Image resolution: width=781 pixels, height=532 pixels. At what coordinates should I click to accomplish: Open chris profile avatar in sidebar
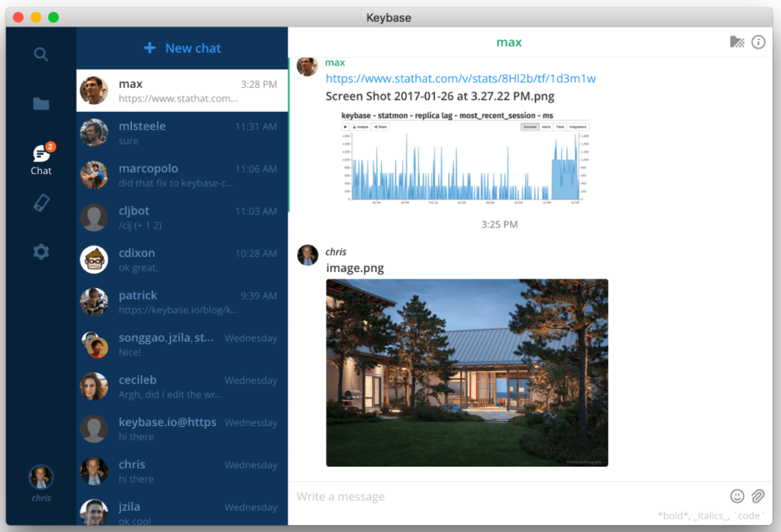41,477
